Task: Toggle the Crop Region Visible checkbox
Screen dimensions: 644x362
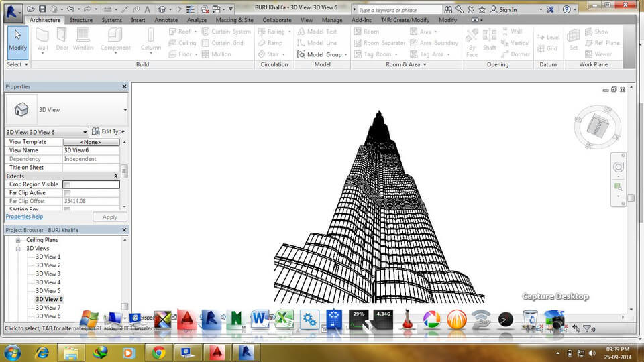Action: (67, 185)
